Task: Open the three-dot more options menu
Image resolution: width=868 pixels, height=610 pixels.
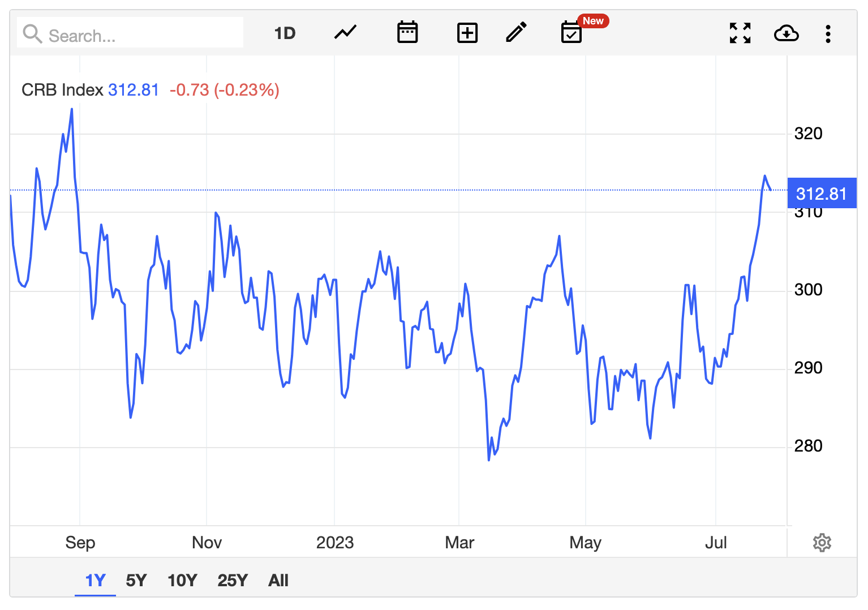Action: tap(828, 34)
